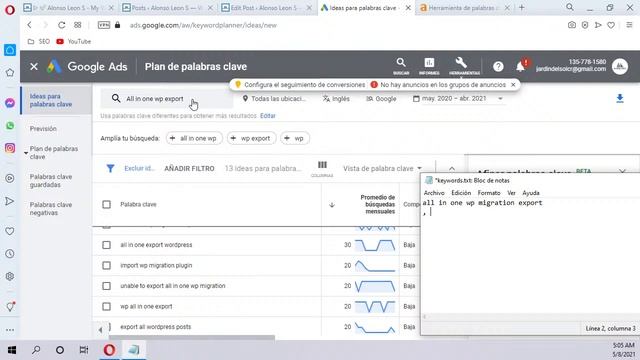Add 'all in one wp' search suggestion
640x360 pixels.
[x=194, y=138]
